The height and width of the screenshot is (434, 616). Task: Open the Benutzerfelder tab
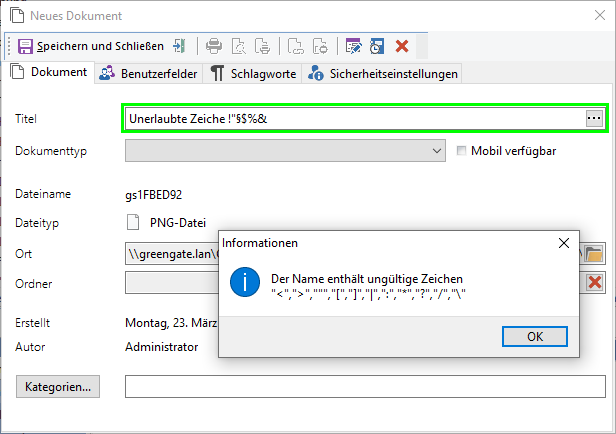tap(148, 73)
